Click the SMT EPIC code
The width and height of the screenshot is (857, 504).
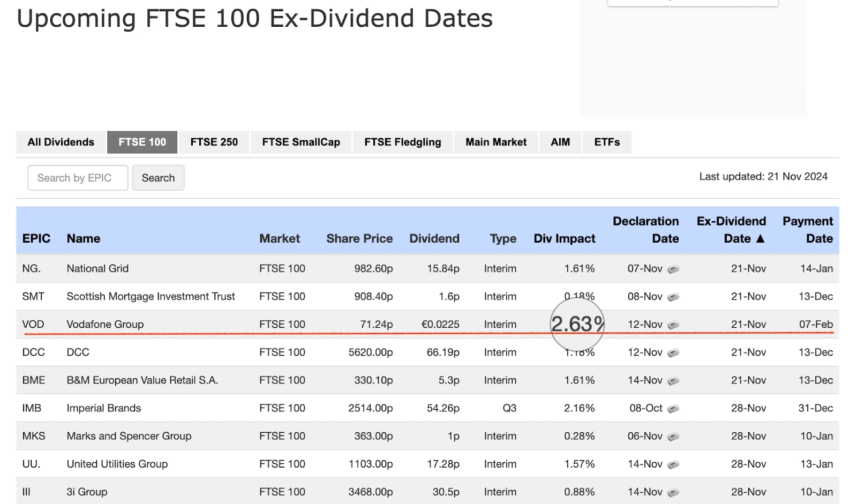click(33, 296)
